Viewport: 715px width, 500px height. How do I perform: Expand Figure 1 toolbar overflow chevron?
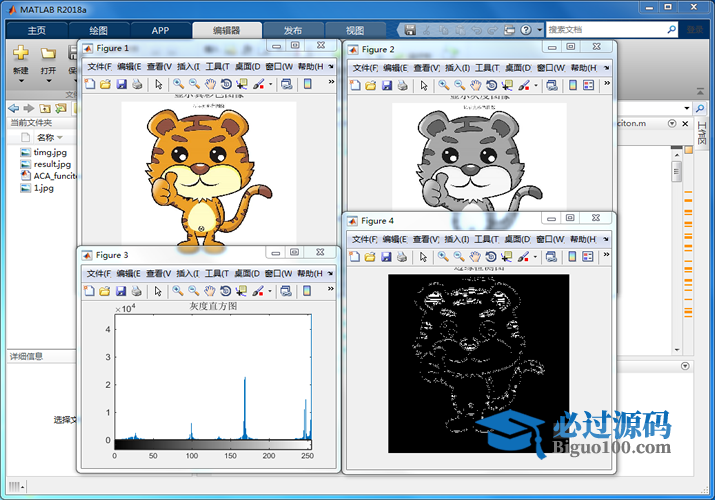pos(331,82)
